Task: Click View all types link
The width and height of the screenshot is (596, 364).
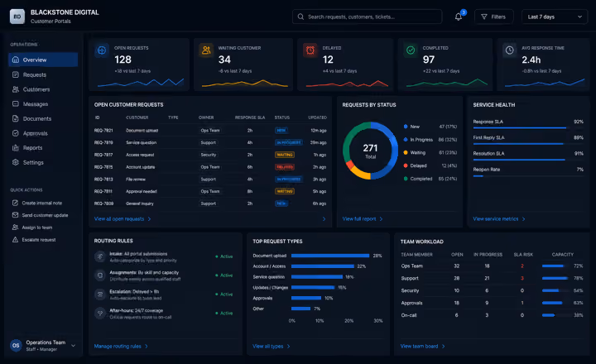Action: (271, 346)
